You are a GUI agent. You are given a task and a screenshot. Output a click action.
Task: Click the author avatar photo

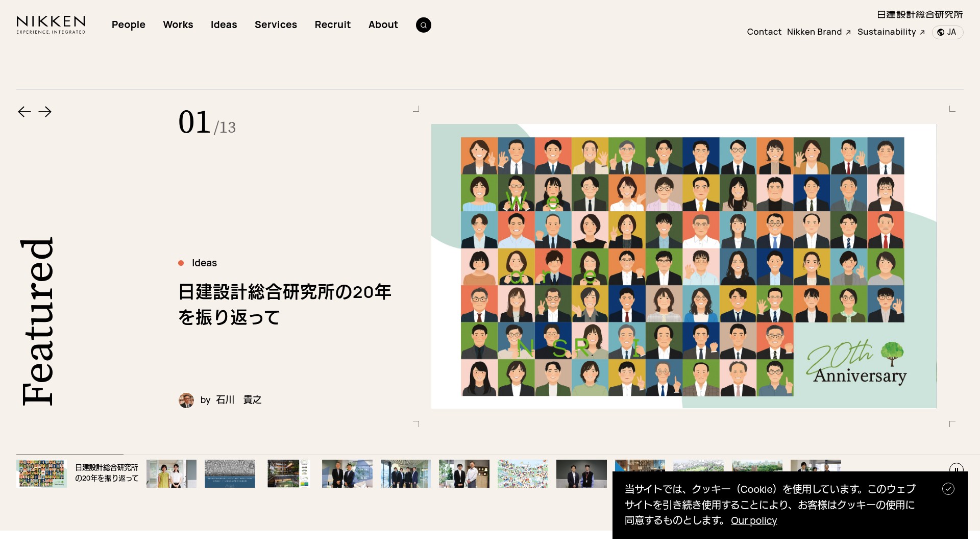click(186, 400)
